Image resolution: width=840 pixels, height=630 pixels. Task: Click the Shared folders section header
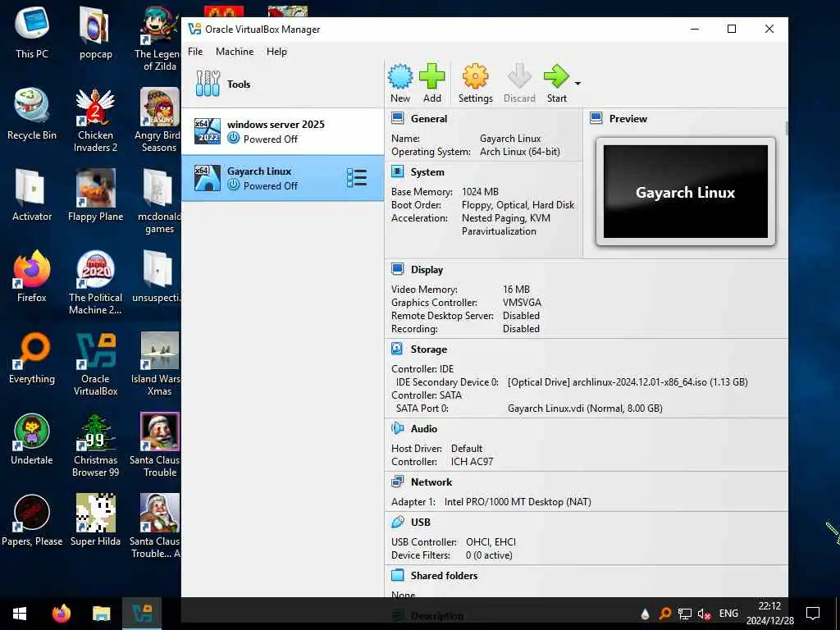pos(444,575)
